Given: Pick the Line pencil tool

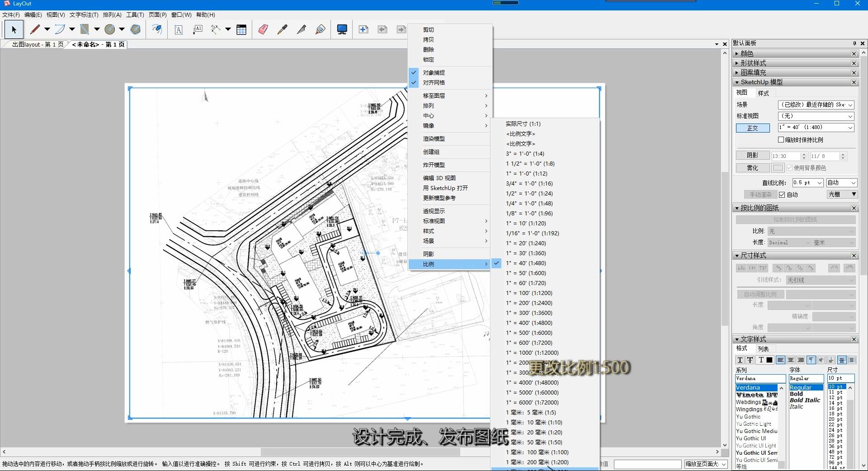Looking at the screenshot, I should (x=35, y=29).
